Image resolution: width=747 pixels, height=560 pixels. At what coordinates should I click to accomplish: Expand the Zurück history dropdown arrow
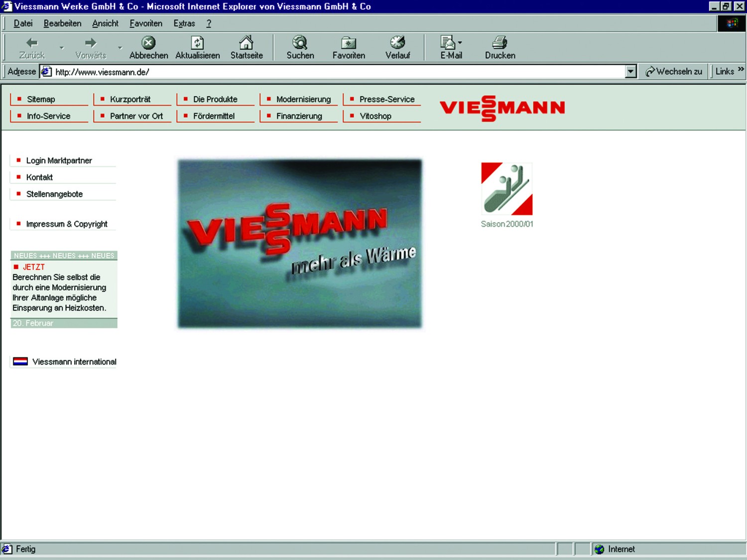(62, 48)
